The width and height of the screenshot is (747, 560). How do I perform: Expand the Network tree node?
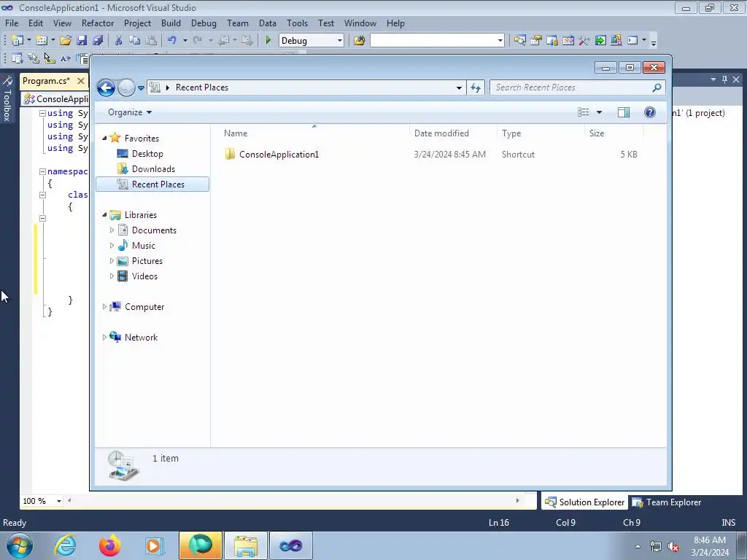[104, 338]
